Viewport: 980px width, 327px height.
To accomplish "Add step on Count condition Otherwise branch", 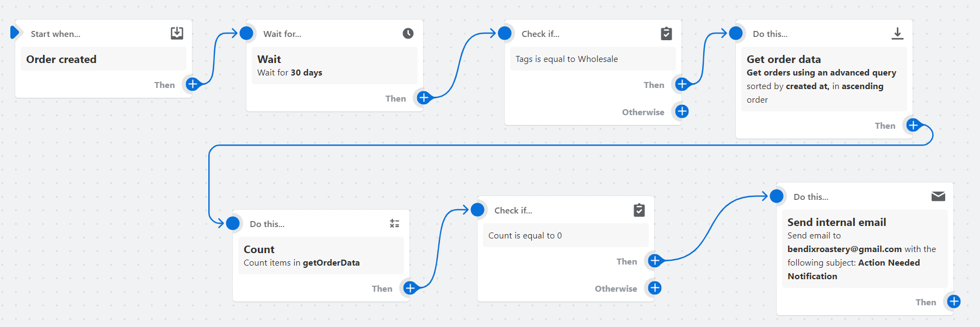I will coord(655,288).
